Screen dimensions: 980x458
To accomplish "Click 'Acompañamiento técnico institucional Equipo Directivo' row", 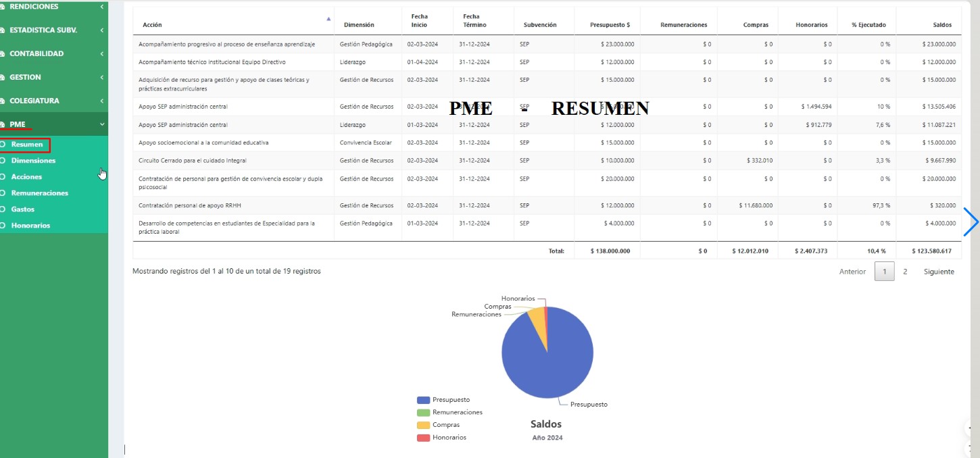I will coord(547,62).
